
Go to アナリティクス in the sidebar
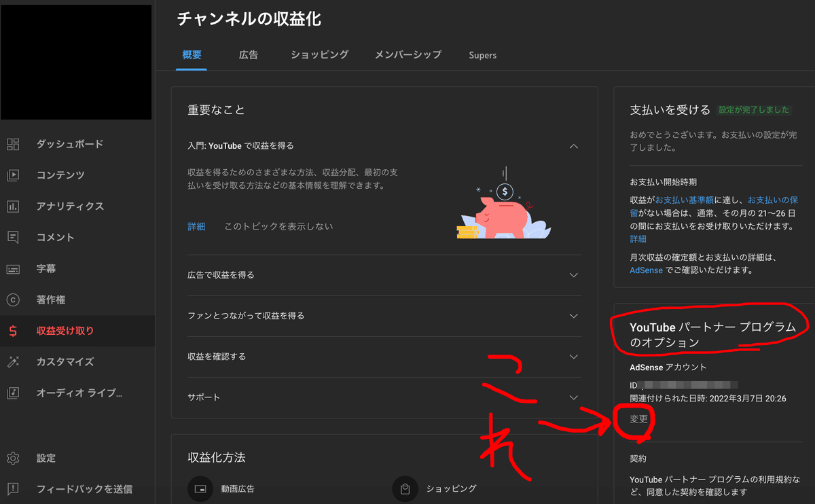coord(70,206)
